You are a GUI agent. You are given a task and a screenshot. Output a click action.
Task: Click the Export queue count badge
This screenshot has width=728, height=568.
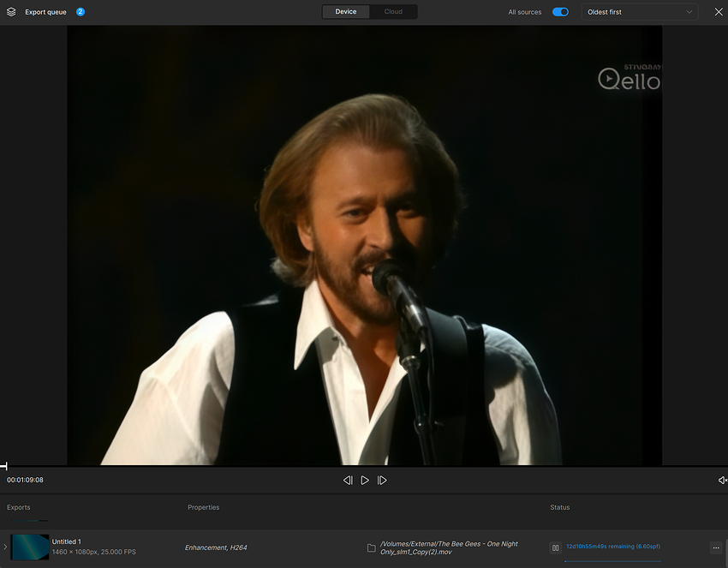[81, 12]
